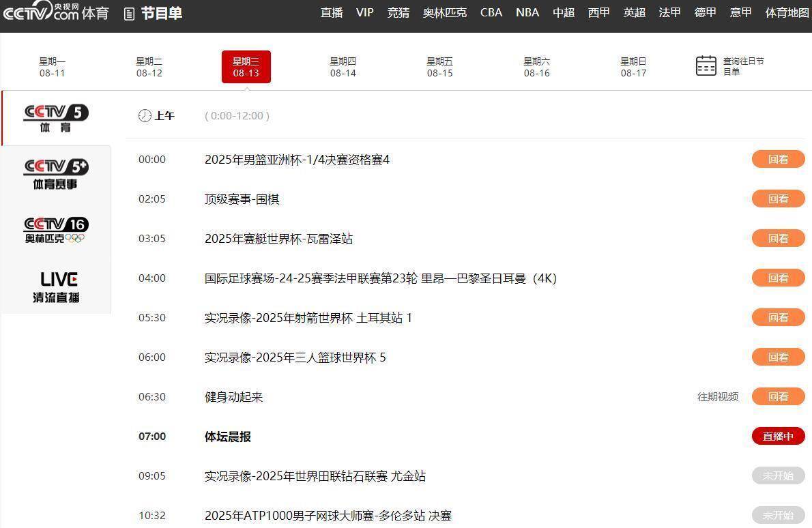This screenshot has width=812, height=528.
Task: Open the NBA menu item
Action: 527,12
